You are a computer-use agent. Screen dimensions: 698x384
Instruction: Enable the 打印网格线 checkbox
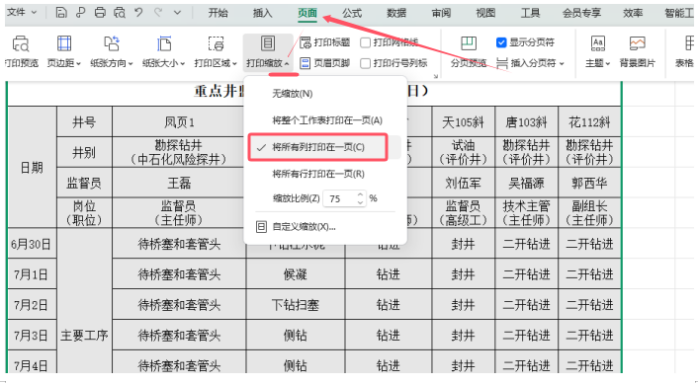pos(365,43)
